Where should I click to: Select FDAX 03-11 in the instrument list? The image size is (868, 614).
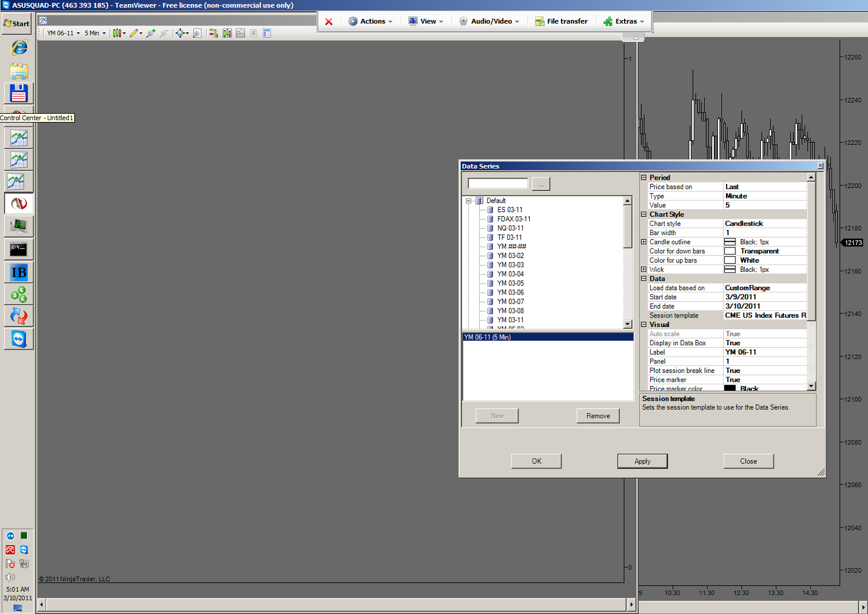tap(514, 219)
